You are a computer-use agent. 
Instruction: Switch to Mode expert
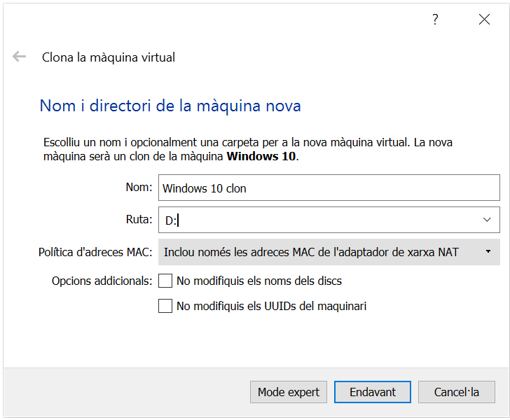289,392
